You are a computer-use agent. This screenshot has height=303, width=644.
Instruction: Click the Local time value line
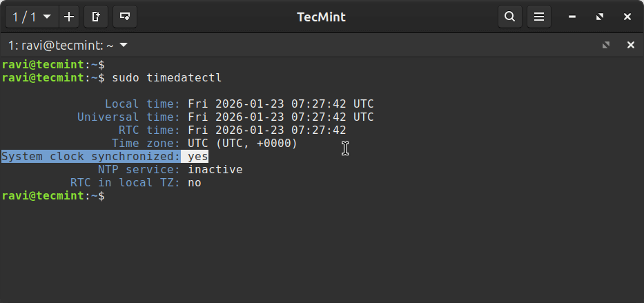click(x=280, y=104)
